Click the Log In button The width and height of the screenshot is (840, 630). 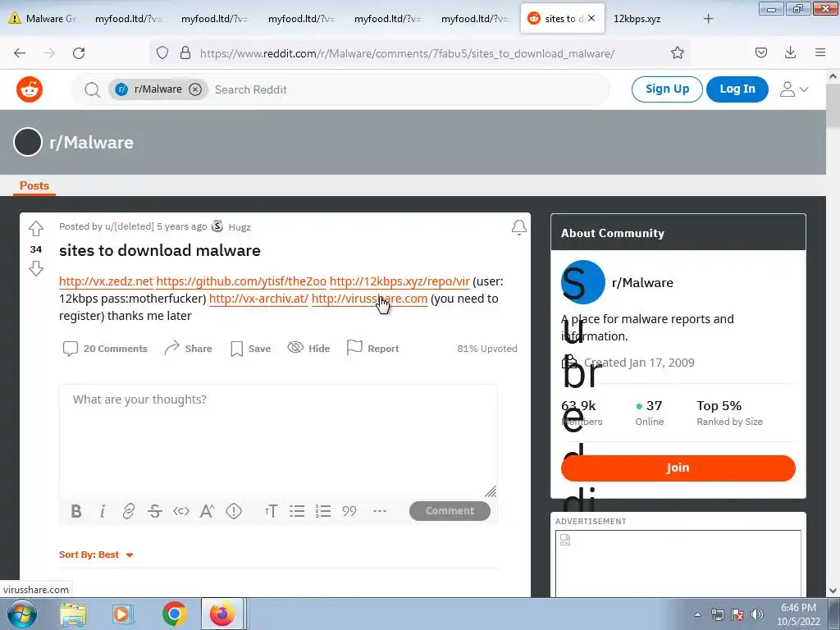737,89
